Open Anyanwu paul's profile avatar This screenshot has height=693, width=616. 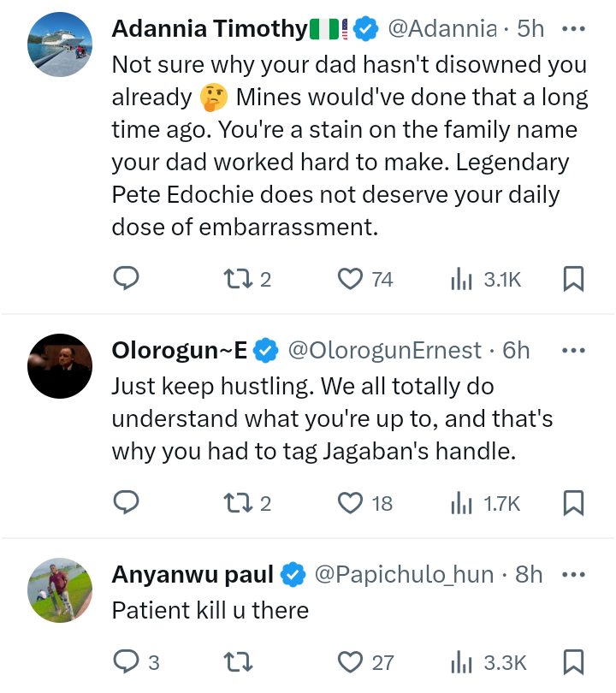tap(60, 590)
